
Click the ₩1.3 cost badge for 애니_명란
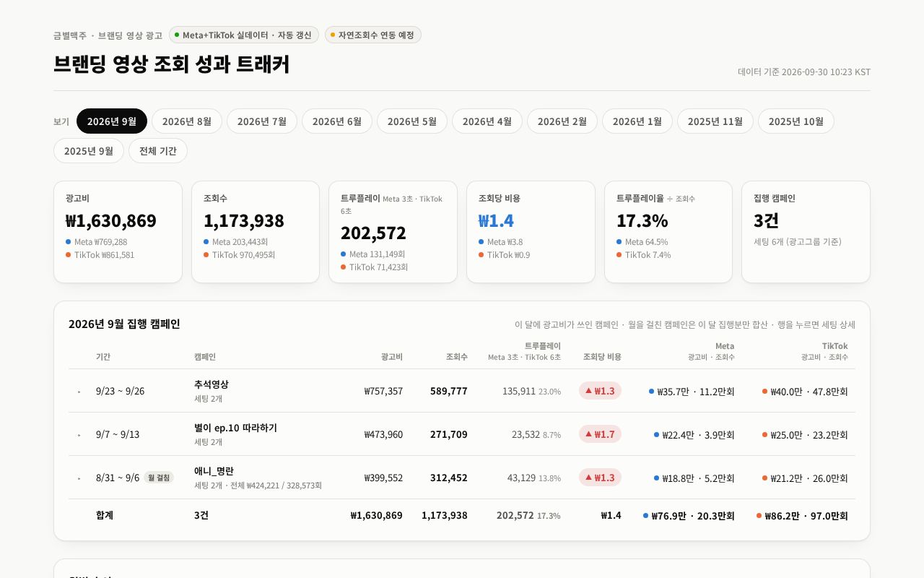(600, 478)
